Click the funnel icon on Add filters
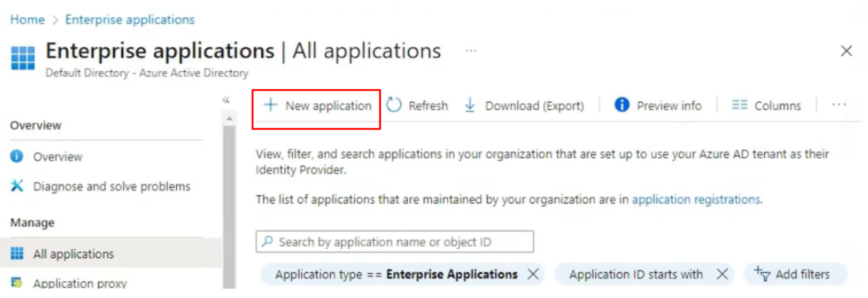The height and width of the screenshot is (298, 868). coord(762,274)
